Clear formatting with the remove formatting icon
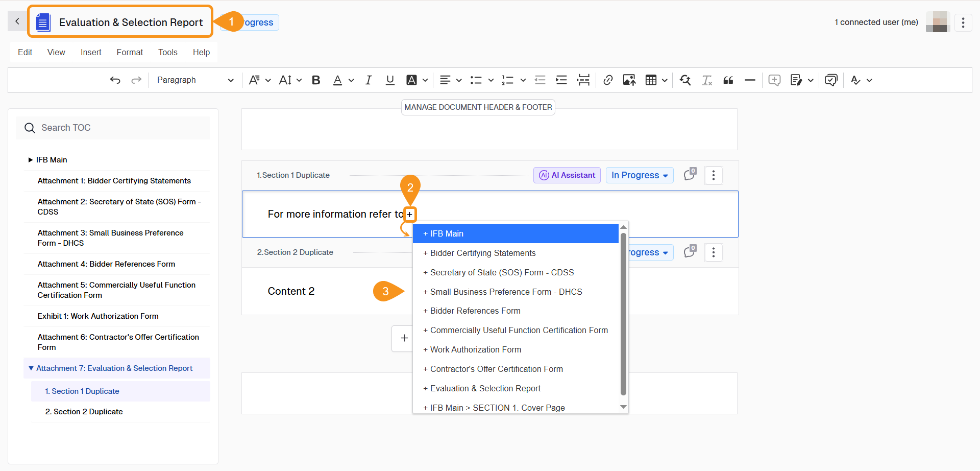 click(707, 80)
